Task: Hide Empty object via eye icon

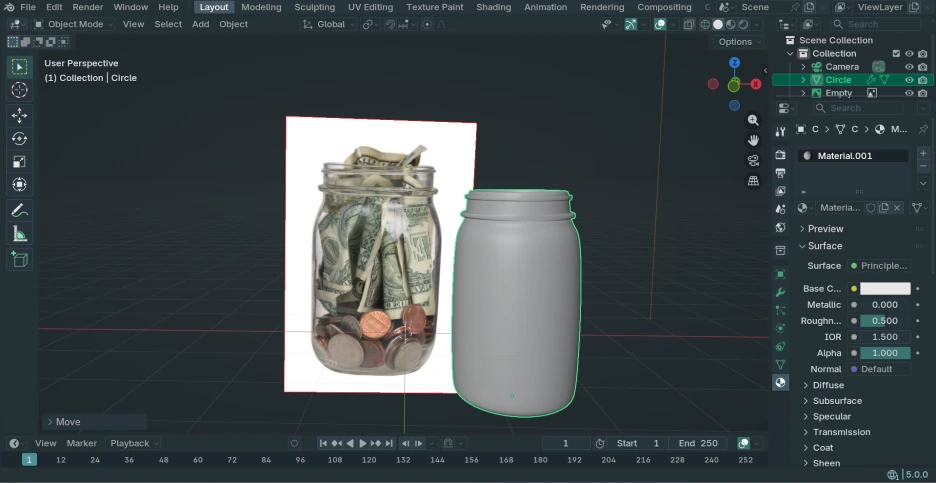Action: click(909, 93)
